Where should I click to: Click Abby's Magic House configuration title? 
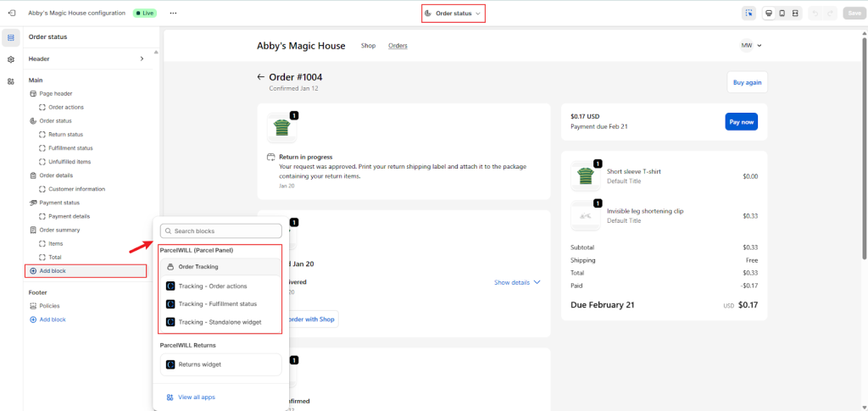click(77, 13)
